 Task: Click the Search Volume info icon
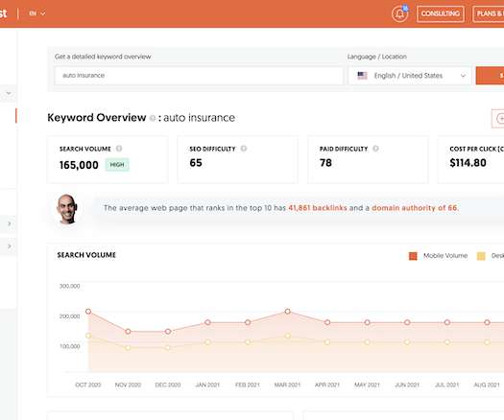pos(119,149)
